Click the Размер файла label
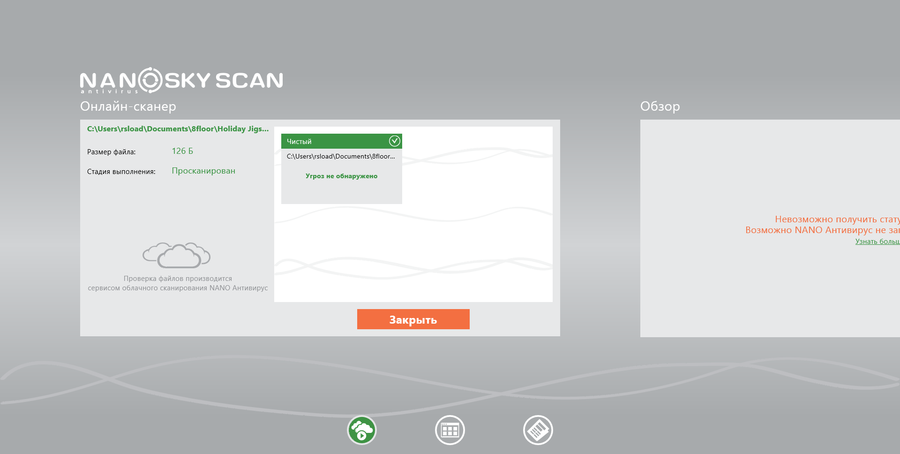This screenshot has height=454, width=900. click(111, 152)
